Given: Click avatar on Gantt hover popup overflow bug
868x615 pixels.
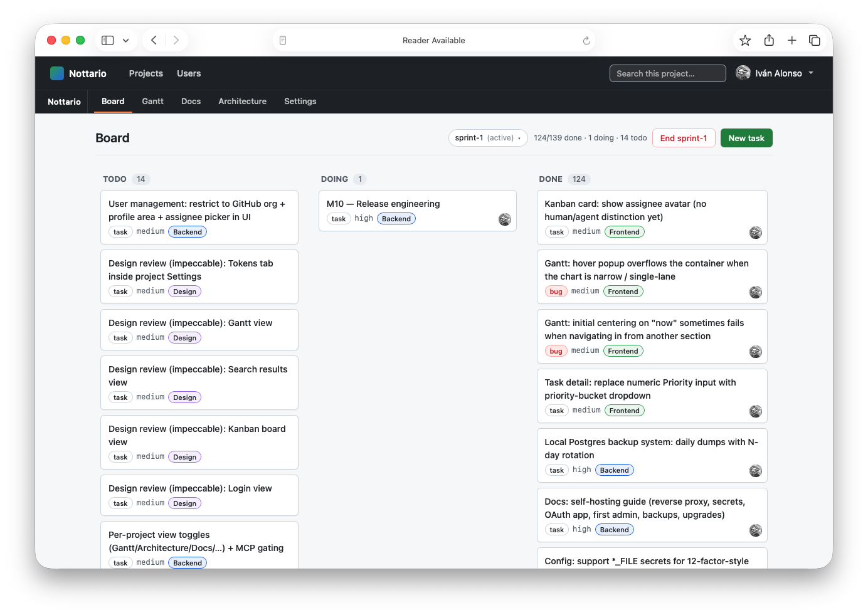Looking at the screenshot, I should (x=756, y=292).
